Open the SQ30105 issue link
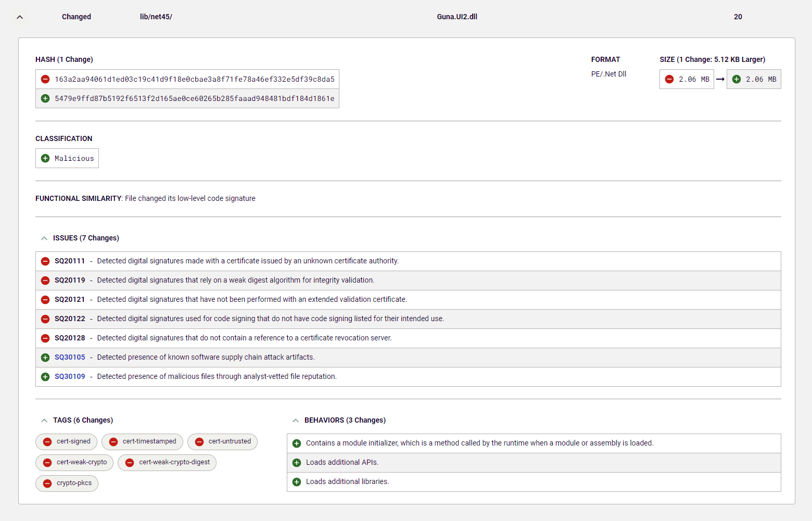 (70, 358)
